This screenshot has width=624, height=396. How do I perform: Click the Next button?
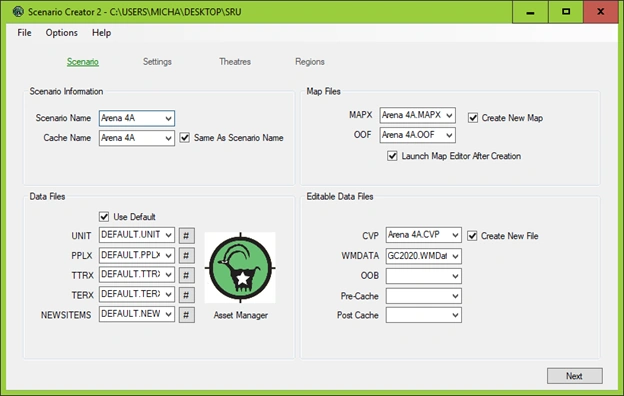pos(575,376)
